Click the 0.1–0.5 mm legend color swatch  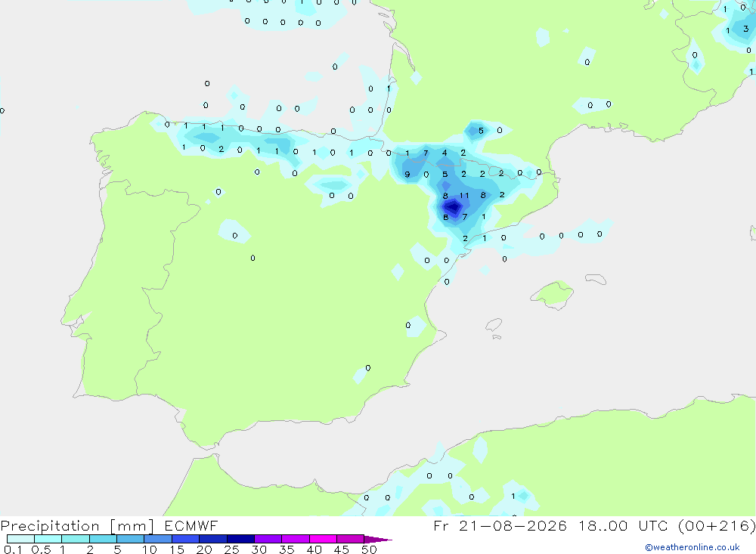tap(20, 539)
